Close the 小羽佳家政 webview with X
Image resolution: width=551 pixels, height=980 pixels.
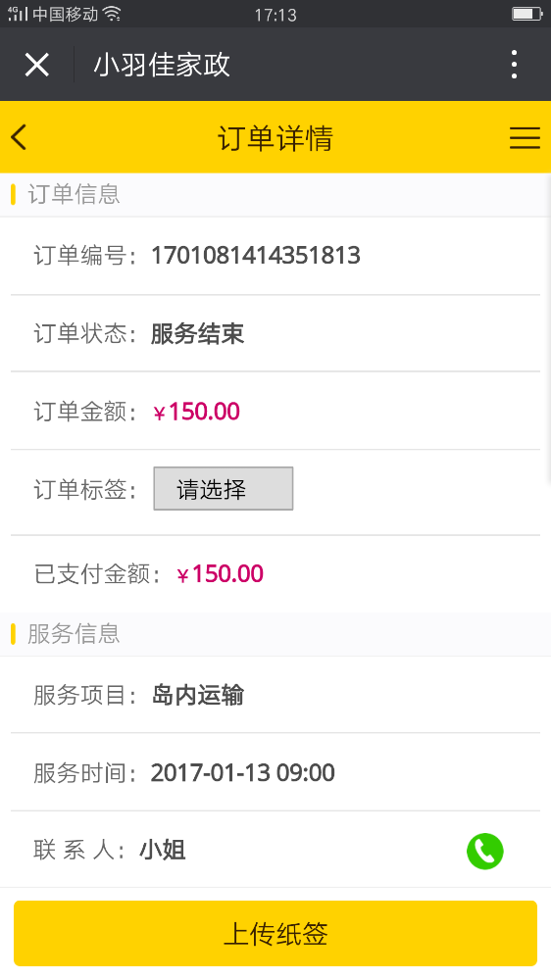click(x=37, y=65)
